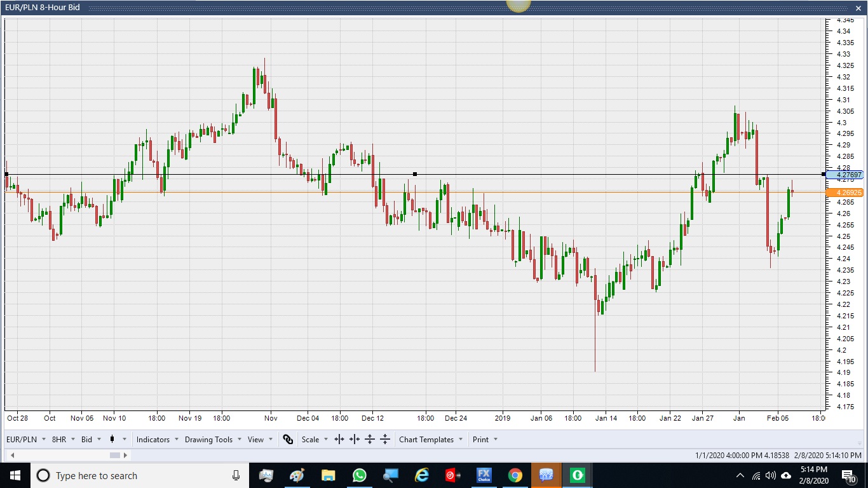868x488 pixels.
Task: Click the Type here to search box
Action: [139, 475]
